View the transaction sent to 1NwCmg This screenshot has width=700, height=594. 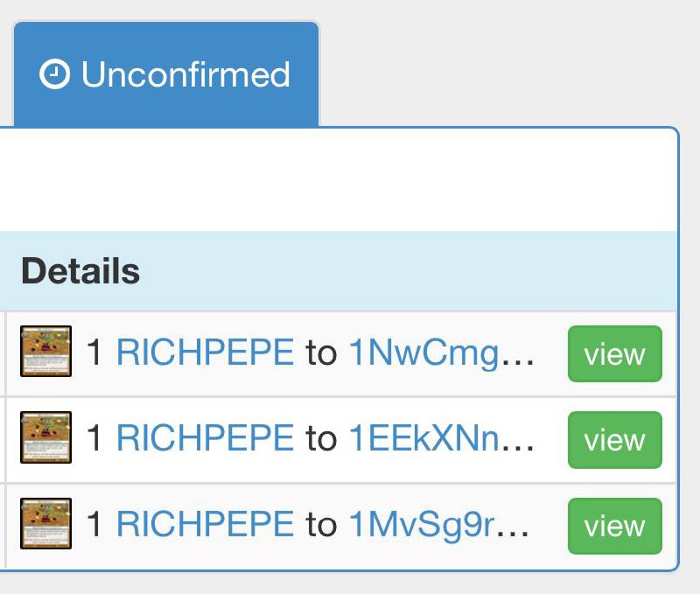(615, 354)
